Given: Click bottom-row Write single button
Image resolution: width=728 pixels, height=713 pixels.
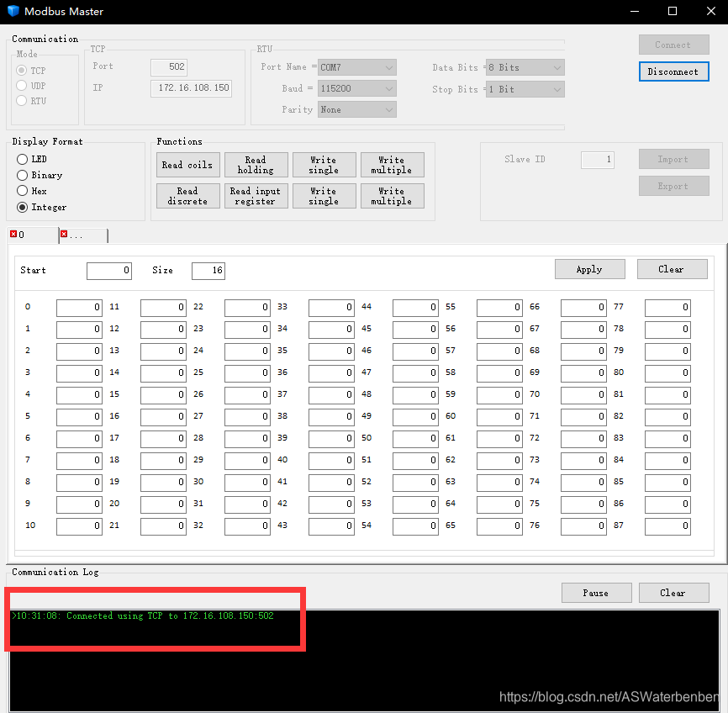Looking at the screenshot, I should pos(324,196).
